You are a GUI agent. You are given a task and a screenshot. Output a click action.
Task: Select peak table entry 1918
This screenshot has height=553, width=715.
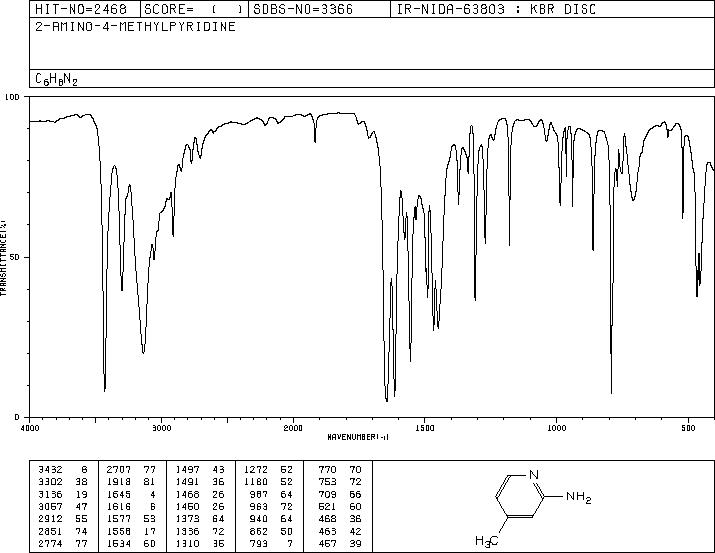coord(119,481)
